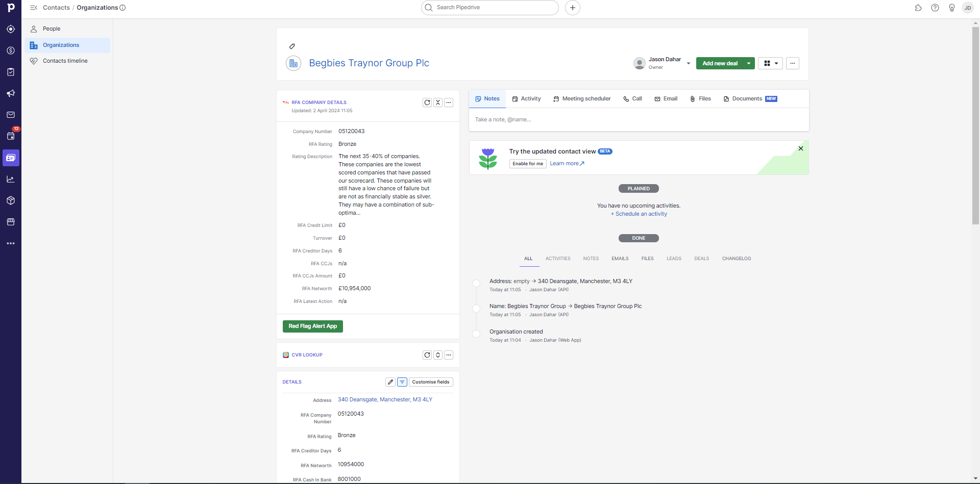980x484 pixels.
Task: Open Mail envelope icon in the sidebar
Action: tap(11, 115)
